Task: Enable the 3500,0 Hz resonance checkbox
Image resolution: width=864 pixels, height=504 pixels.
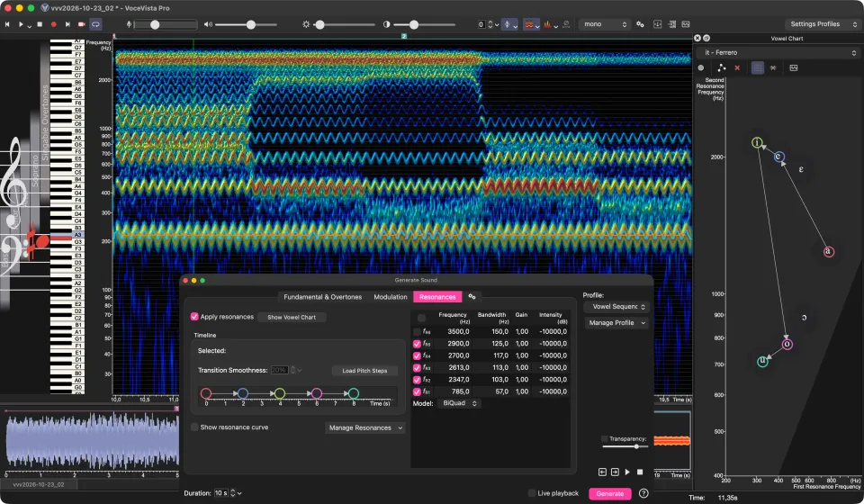Action: (417, 331)
